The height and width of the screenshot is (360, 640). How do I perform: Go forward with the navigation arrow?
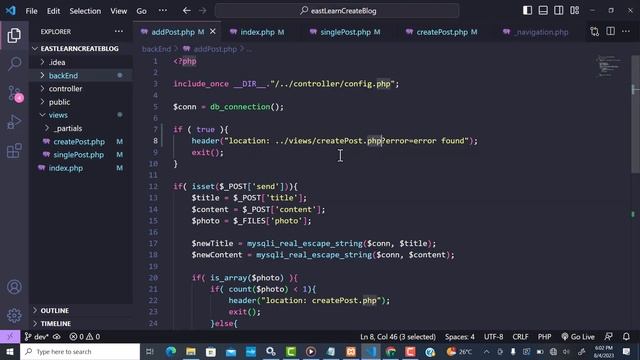pyautogui.click(x=202, y=11)
